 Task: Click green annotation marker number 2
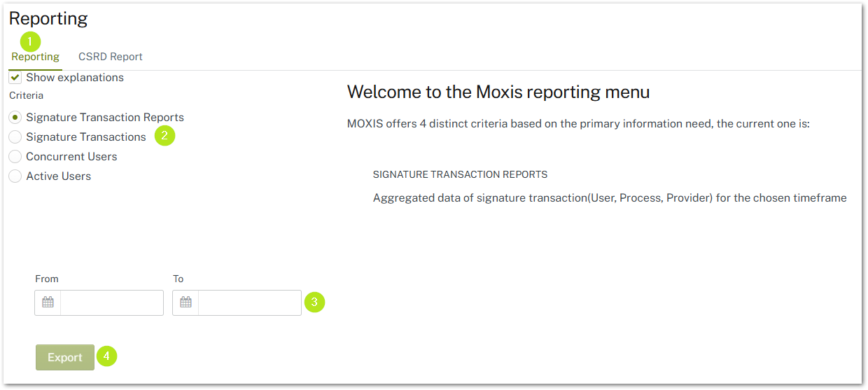tap(164, 136)
